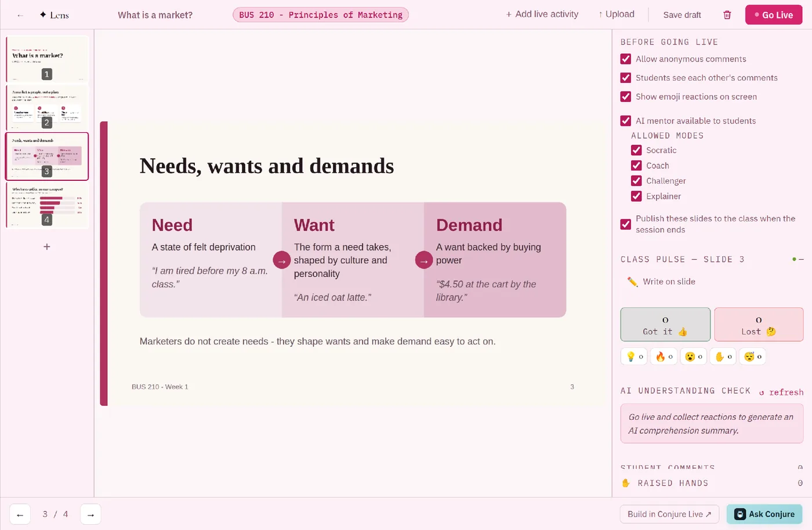Uncheck Students see each other's comments
Image resolution: width=812 pixels, height=530 pixels.
(x=626, y=78)
